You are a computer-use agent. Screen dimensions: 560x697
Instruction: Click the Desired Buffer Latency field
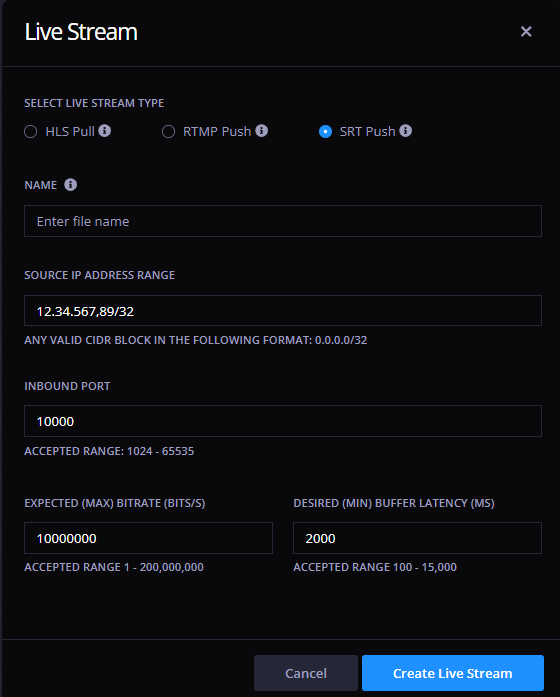pos(417,538)
